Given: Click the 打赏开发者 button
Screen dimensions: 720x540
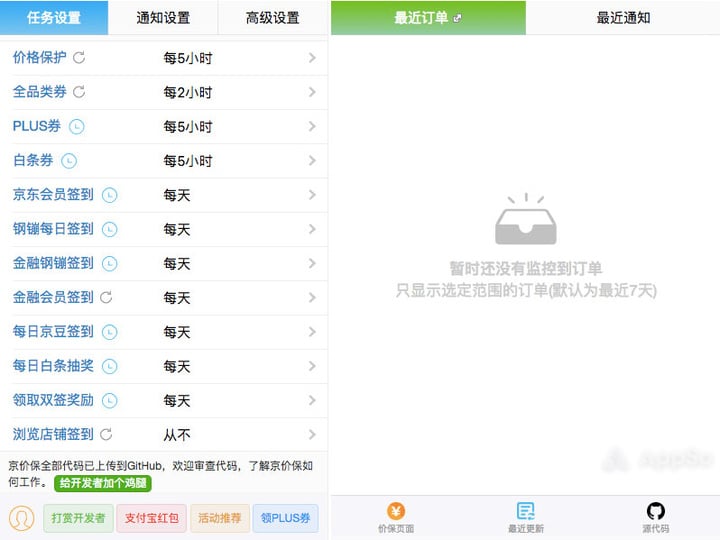Looking at the screenshot, I should [x=78, y=518].
